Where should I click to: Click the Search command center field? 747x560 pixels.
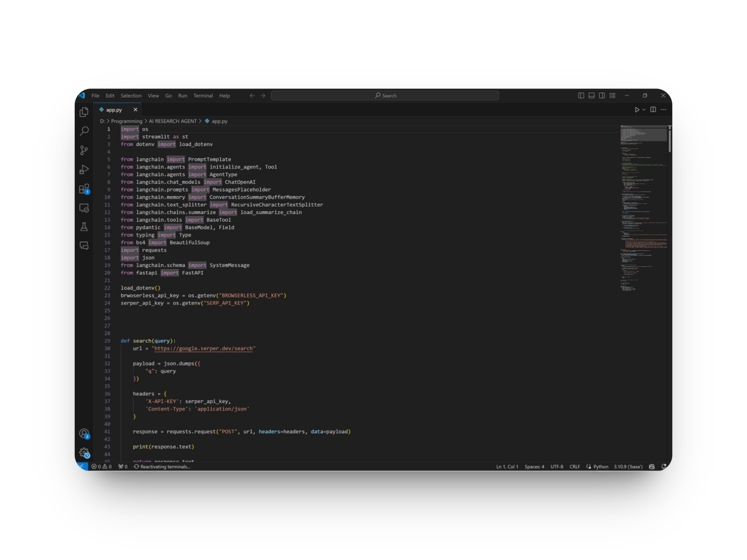pos(385,96)
